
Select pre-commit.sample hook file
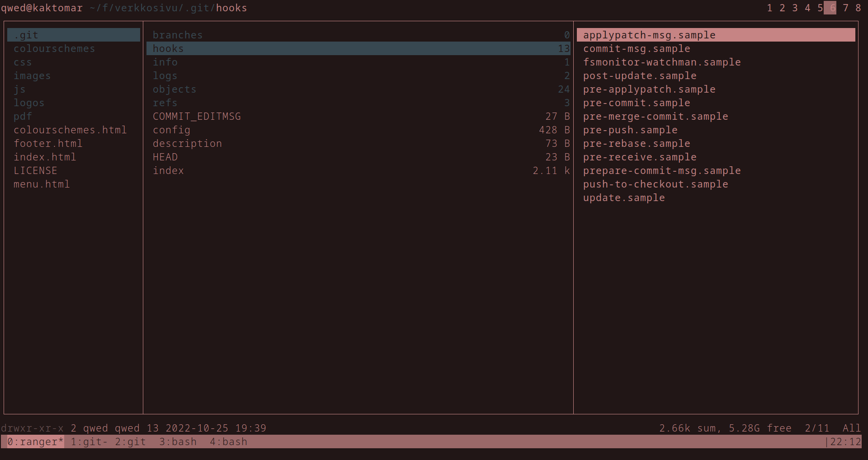point(637,103)
